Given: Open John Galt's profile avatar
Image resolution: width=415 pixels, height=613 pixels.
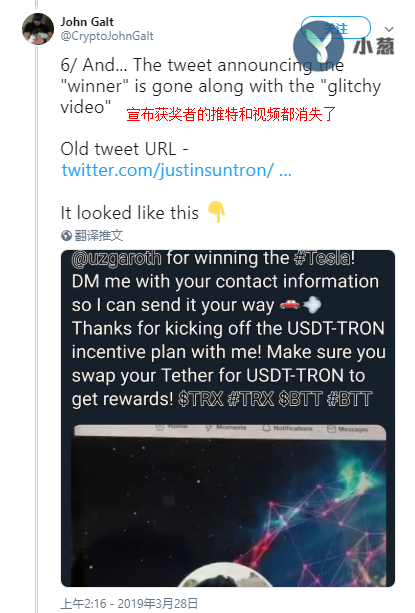Looking at the screenshot, I should (38, 29).
